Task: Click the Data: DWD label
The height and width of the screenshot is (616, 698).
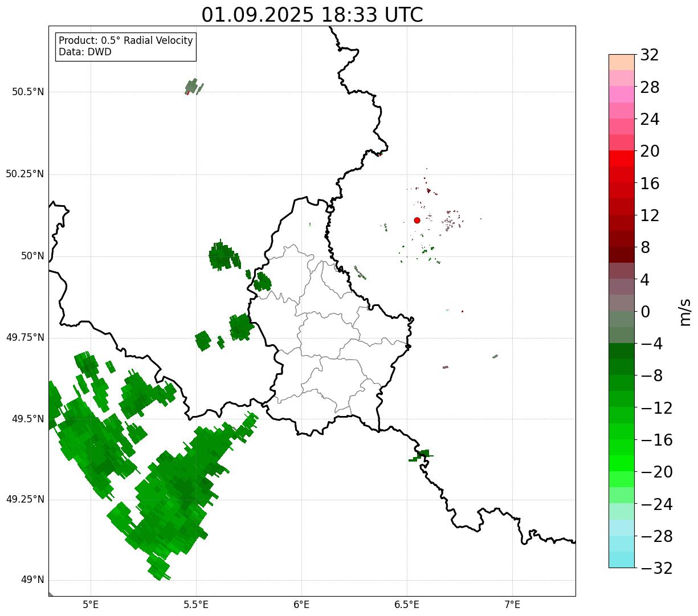Action: pyautogui.click(x=85, y=52)
